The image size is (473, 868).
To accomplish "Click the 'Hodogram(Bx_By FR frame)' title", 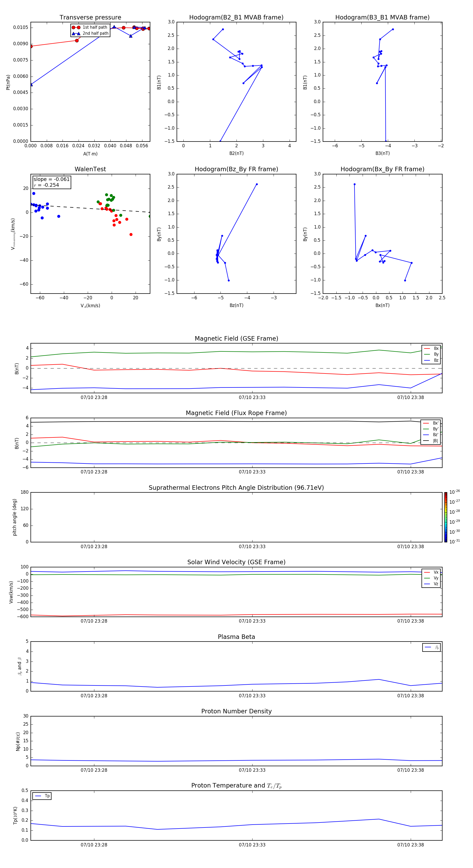I will [x=382, y=169].
